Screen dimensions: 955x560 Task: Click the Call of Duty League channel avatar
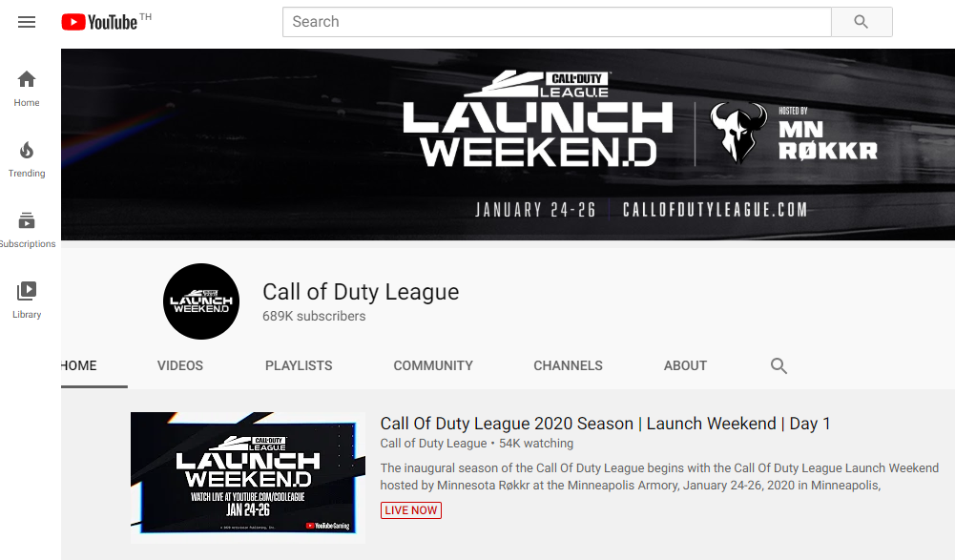[x=201, y=301]
